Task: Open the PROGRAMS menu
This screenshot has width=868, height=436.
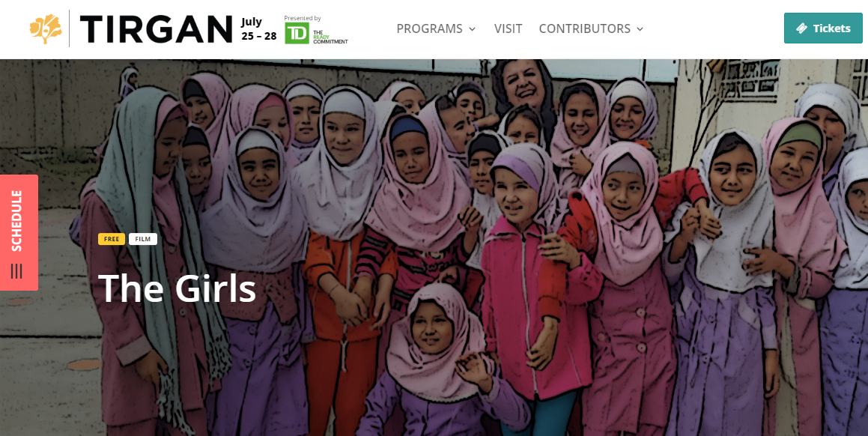Action: [x=436, y=28]
